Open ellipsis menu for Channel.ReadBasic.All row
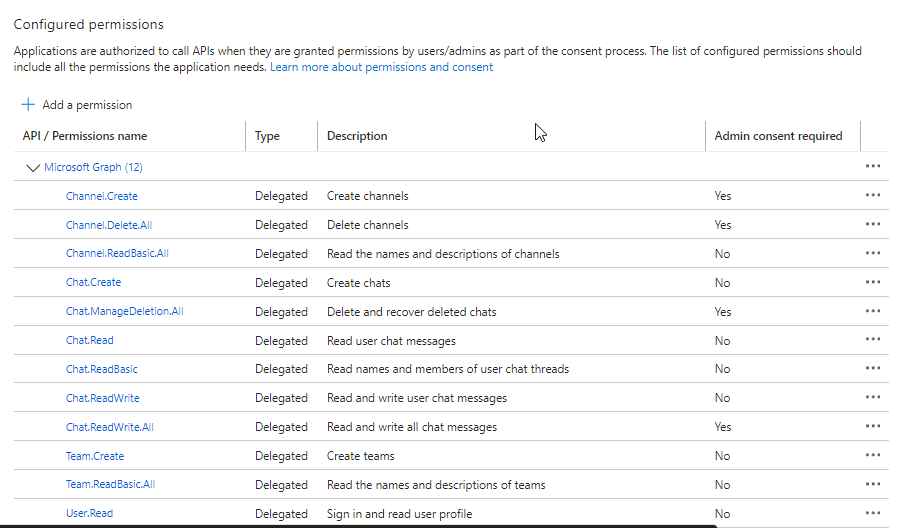The image size is (899, 528). click(873, 253)
